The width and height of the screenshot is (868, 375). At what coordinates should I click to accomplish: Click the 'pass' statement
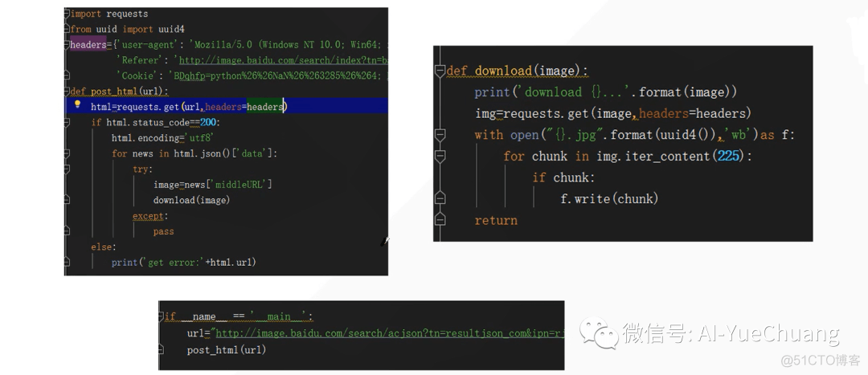pyautogui.click(x=164, y=231)
